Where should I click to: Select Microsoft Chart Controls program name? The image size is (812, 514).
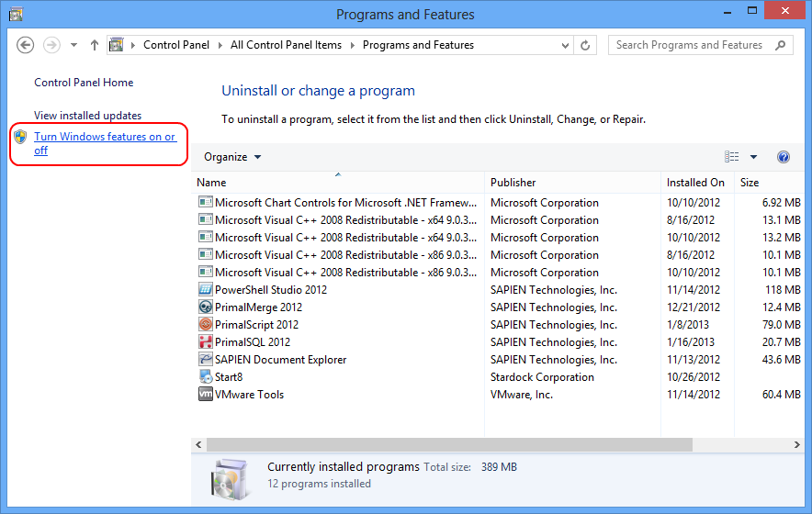pyautogui.click(x=345, y=203)
